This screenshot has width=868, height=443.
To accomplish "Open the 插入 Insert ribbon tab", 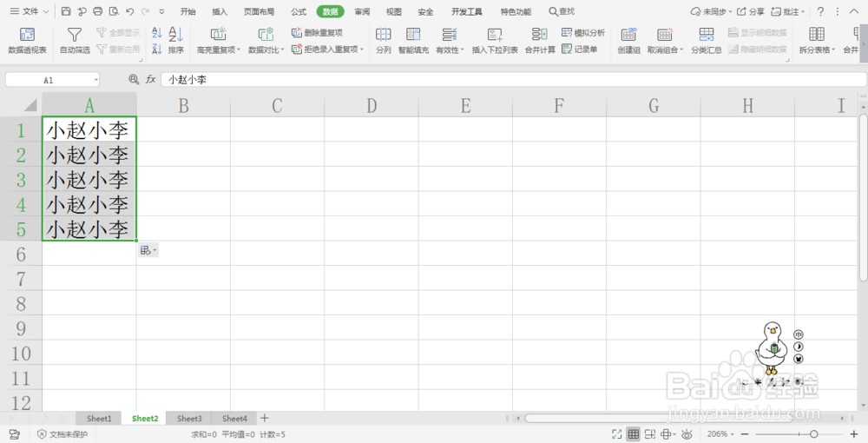I will coord(220,11).
